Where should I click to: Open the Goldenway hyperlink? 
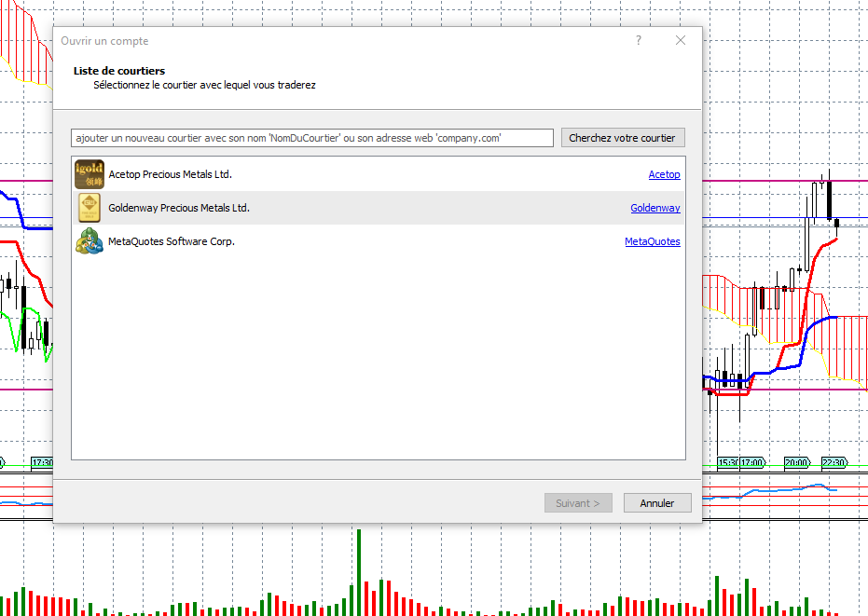(x=655, y=208)
